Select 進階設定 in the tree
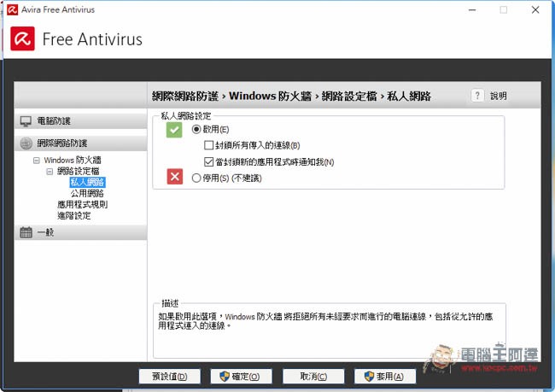This screenshot has height=392, width=555. pos(74,216)
